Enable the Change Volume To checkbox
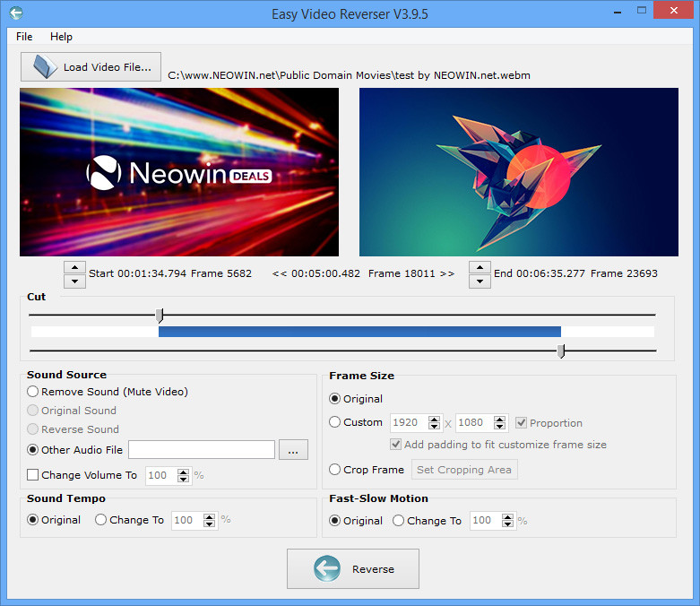700x606 pixels. pyautogui.click(x=32, y=475)
